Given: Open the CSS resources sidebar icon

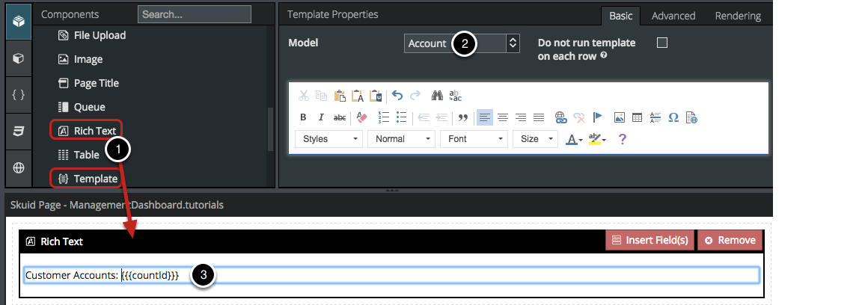Looking at the screenshot, I should (19, 131).
